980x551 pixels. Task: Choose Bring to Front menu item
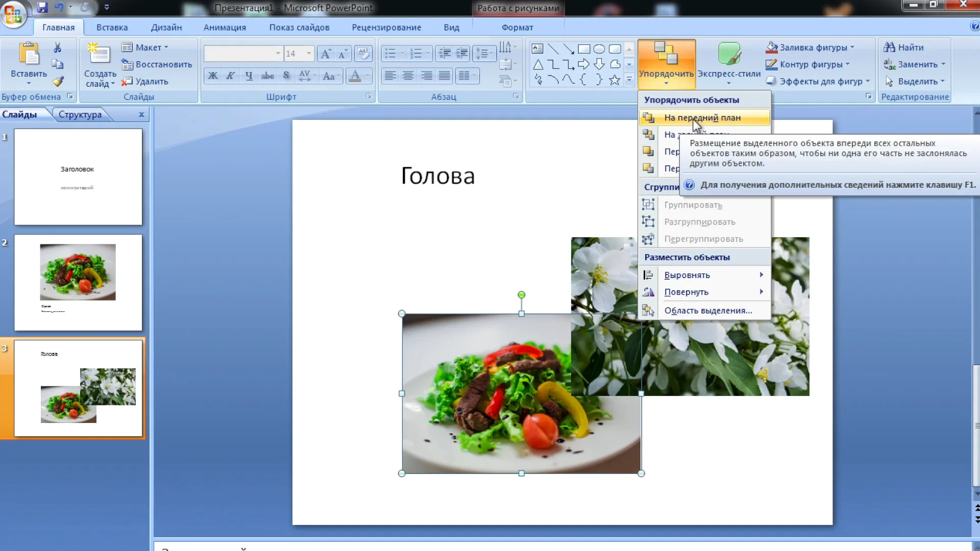click(x=702, y=118)
